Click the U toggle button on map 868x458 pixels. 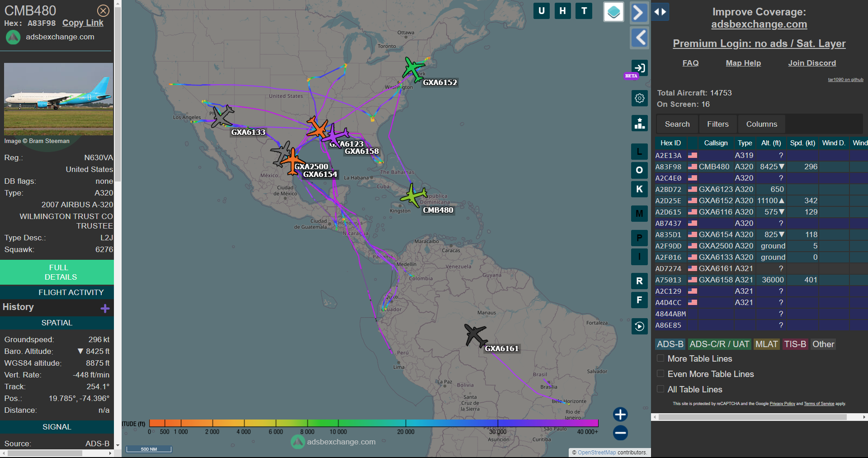click(542, 11)
